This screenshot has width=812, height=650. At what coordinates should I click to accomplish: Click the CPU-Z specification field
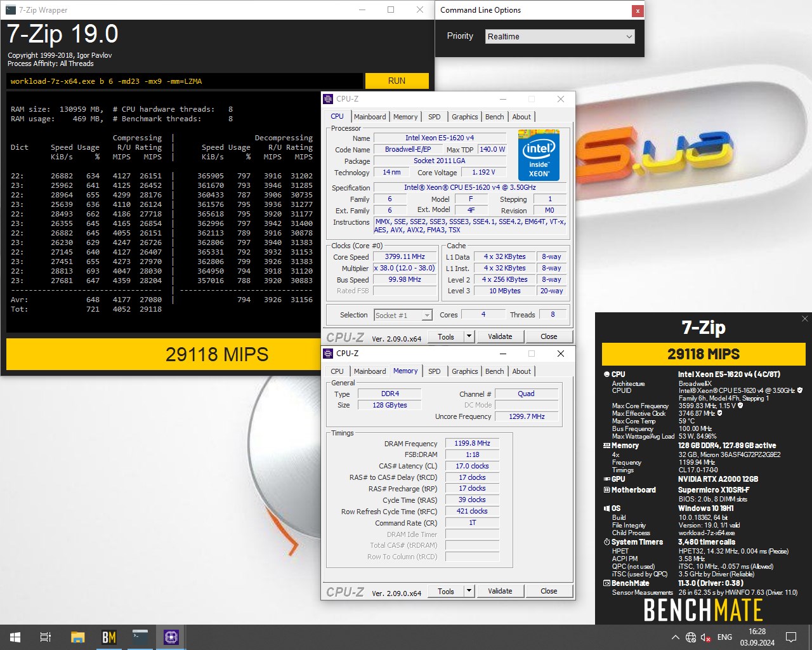(469, 187)
